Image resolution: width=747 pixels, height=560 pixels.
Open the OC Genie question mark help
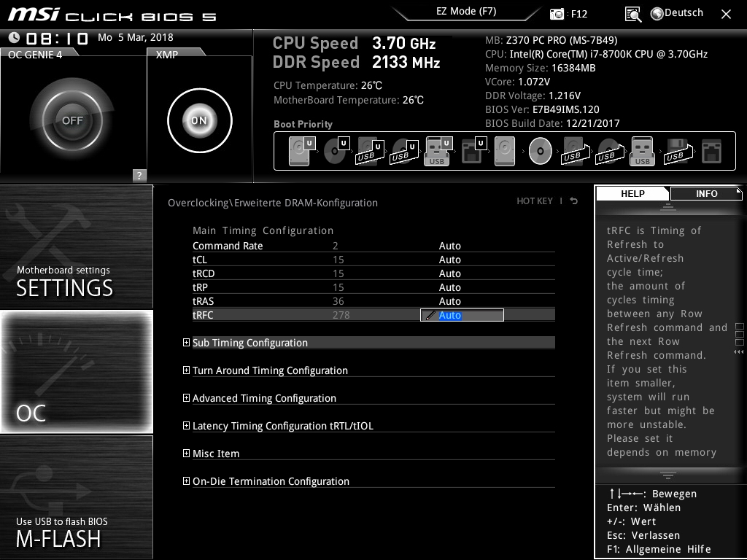pos(139,175)
